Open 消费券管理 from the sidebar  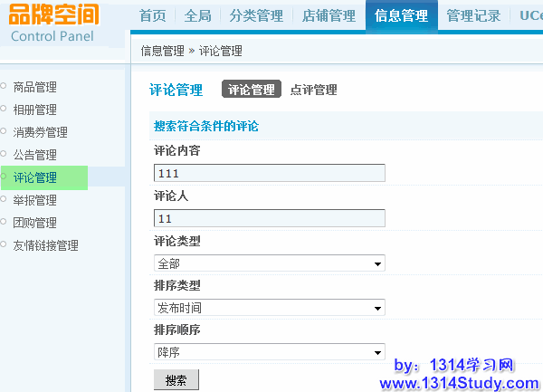click(x=40, y=132)
